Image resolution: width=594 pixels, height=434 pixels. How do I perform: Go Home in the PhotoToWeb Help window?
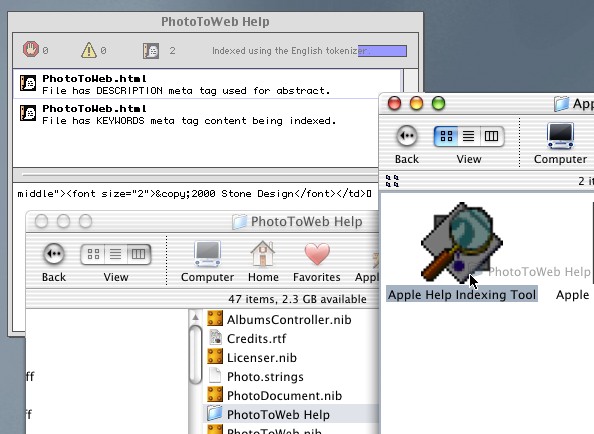coord(263,262)
